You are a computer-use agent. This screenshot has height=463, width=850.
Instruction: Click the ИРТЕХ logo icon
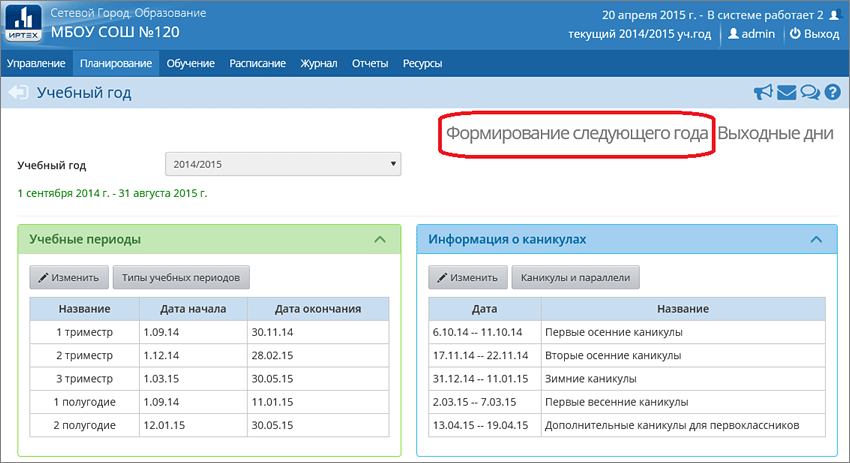tap(24, 24)
